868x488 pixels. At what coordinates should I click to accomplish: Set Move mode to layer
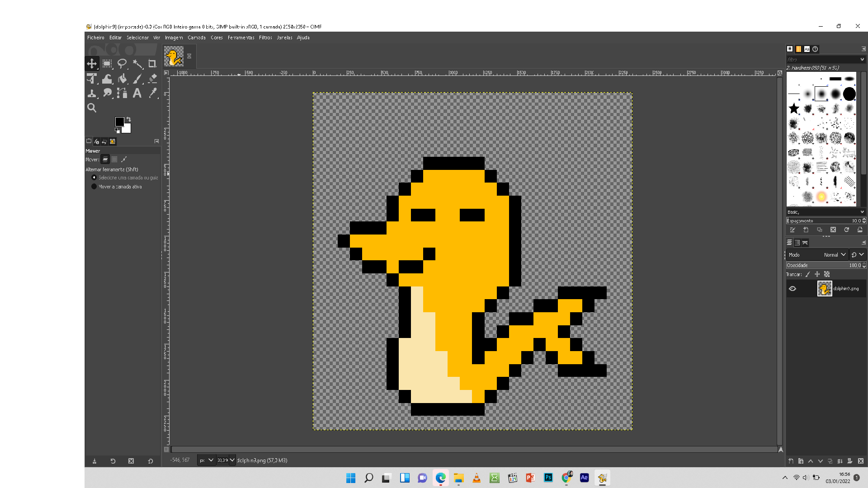click(x=105, y=159)
